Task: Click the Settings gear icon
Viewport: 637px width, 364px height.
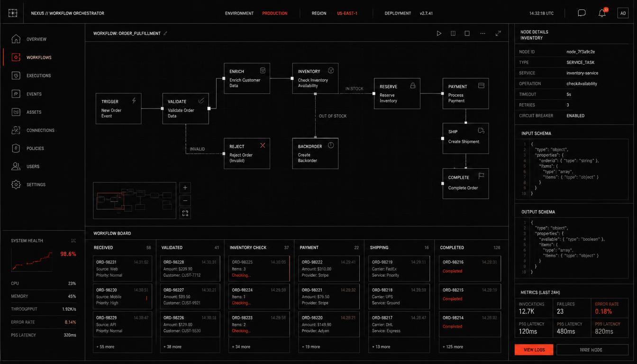Action: (x=16, y=184)
